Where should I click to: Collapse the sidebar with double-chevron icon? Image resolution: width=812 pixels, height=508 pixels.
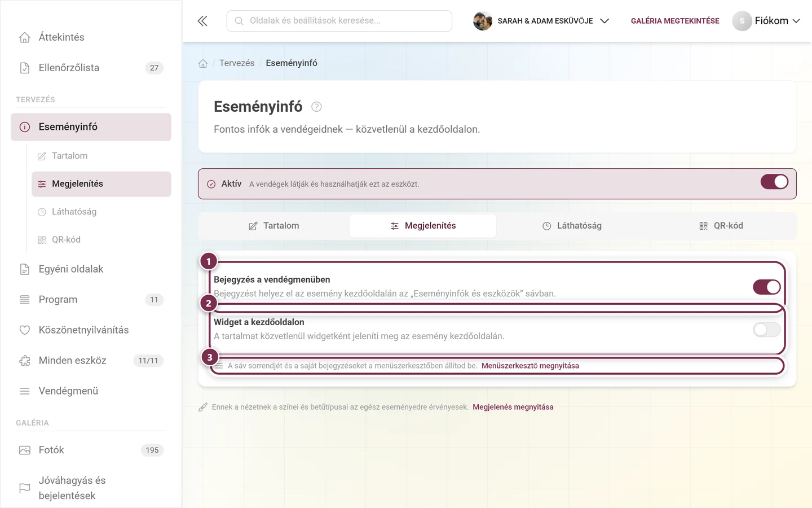(x=202, y=21)
